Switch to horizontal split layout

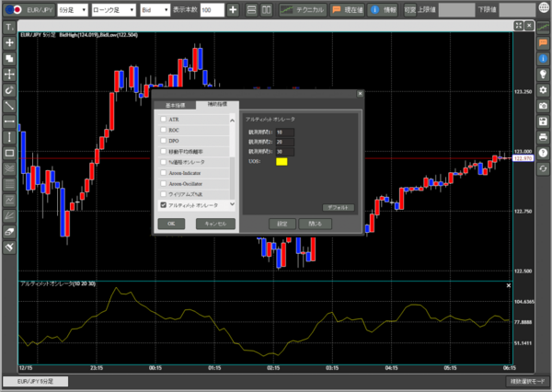[x=251, y=10]
